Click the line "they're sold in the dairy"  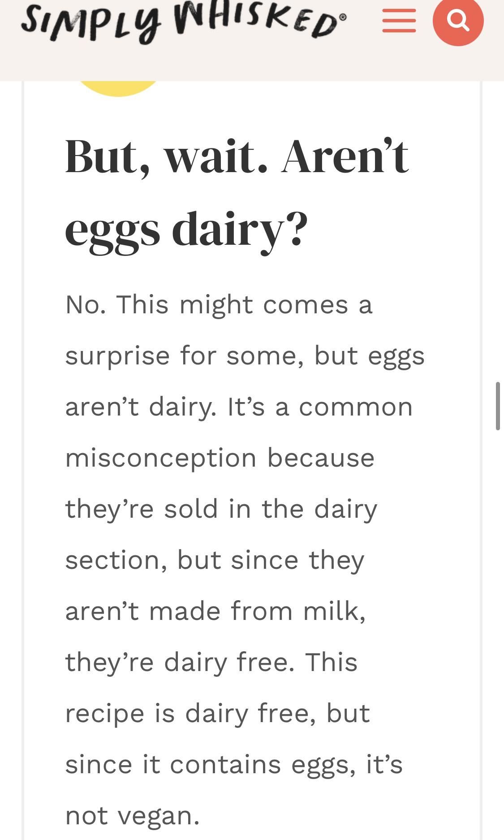221,510
